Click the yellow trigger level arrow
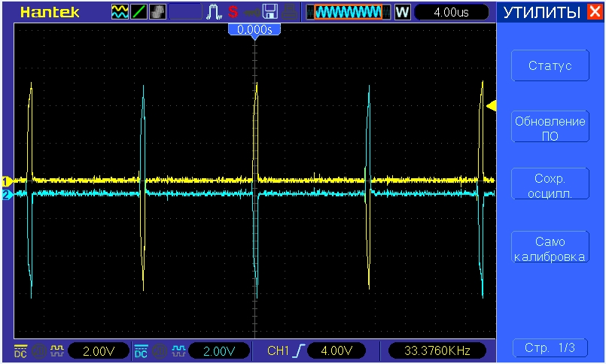Image resolution: width=606 pixels, height=364 pixels. tap(491, 107)
